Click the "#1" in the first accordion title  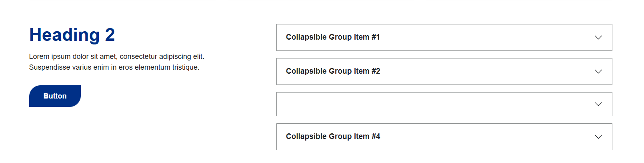pos(376,37)
